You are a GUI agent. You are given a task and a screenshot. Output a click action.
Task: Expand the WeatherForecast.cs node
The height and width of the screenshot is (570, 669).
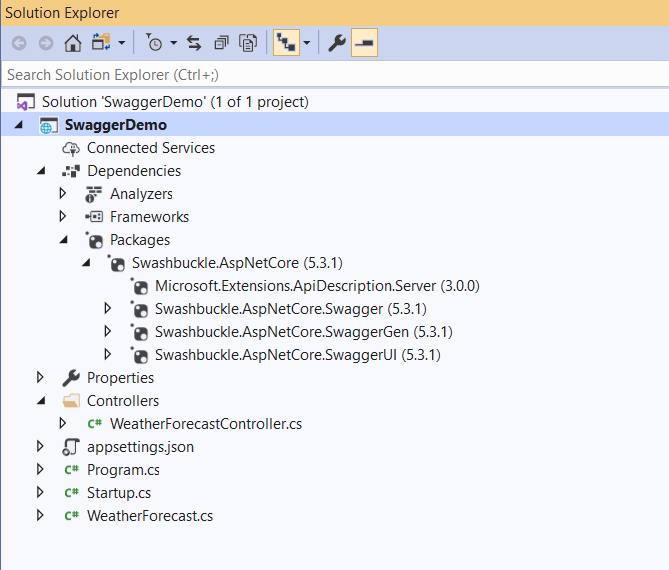click(x=40, y=516)
